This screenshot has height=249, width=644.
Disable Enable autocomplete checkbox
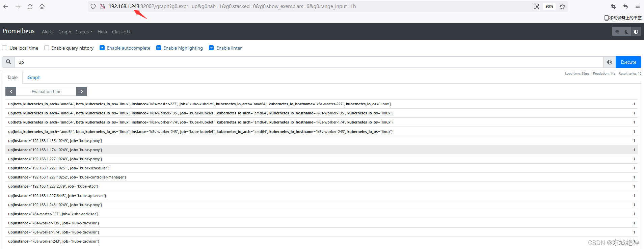(x=102, y=48)
